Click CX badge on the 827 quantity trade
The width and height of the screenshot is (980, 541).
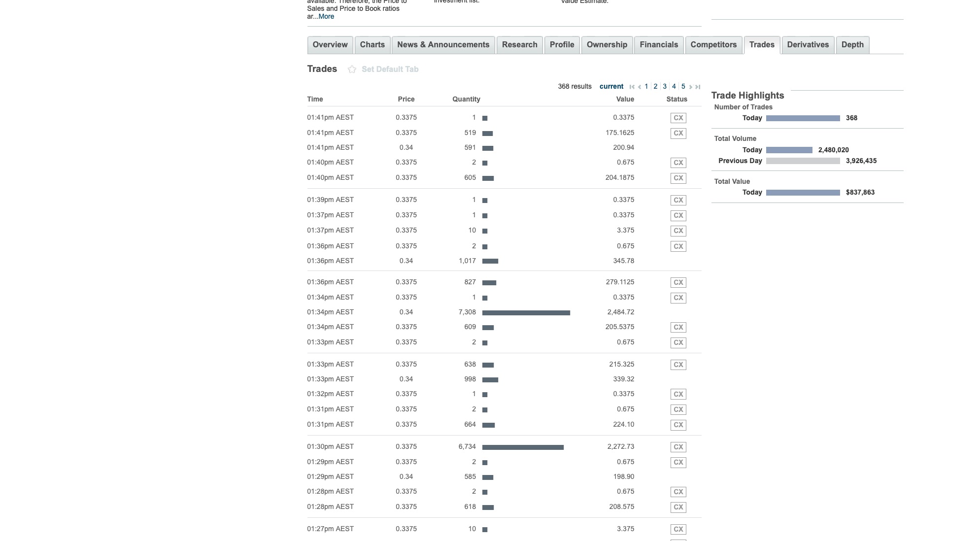pyautogui.click(x=678, y=282)
